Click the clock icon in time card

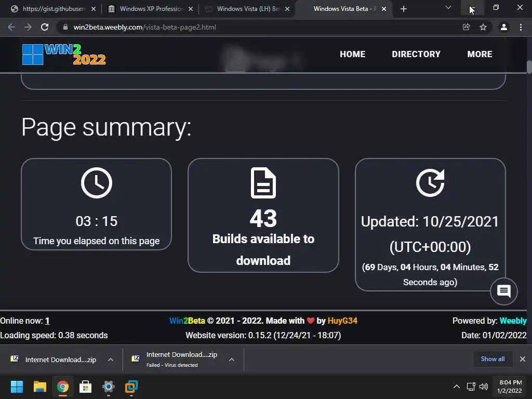click(96, 182)
